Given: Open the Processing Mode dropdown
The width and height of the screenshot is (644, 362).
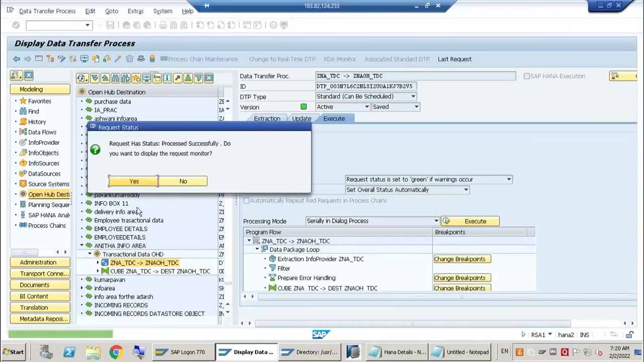Looking at the screenshot, I should tap(436, 221).
